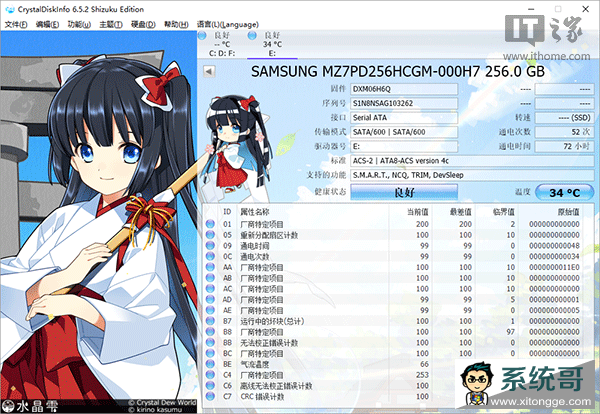Click the large Shizuku character artwork

click(x=99, y=222)
